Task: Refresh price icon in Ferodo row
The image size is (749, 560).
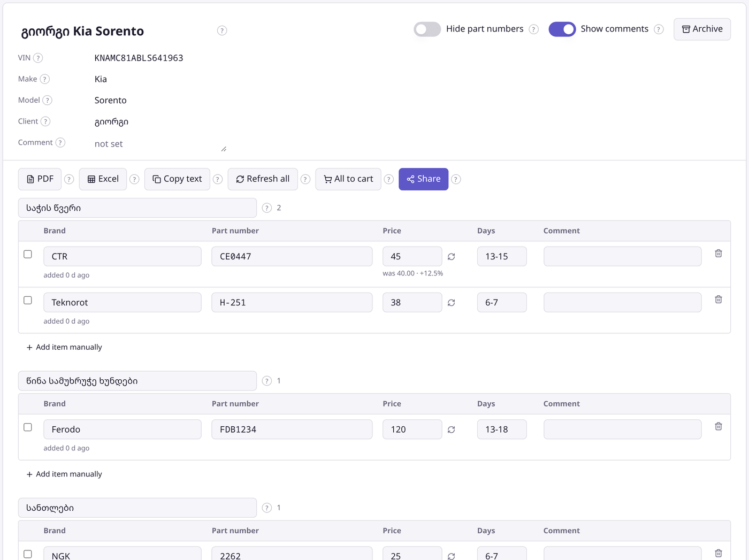Action: point(452,429)
